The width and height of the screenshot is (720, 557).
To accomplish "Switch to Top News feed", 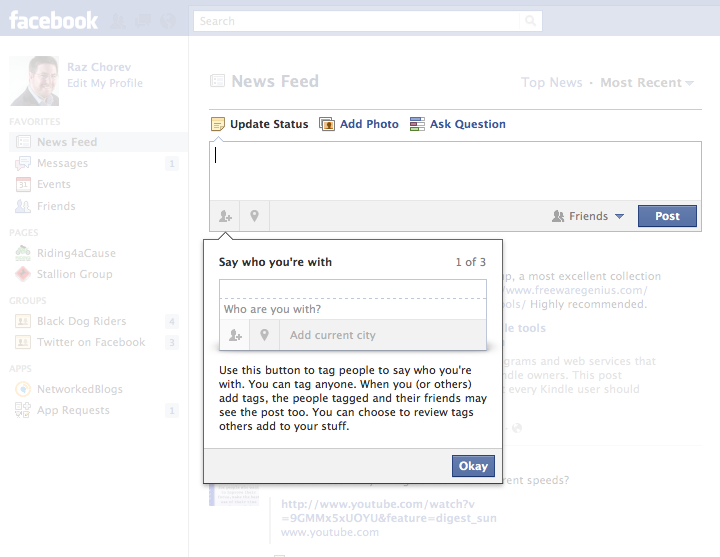I will (x=553, y=83).
